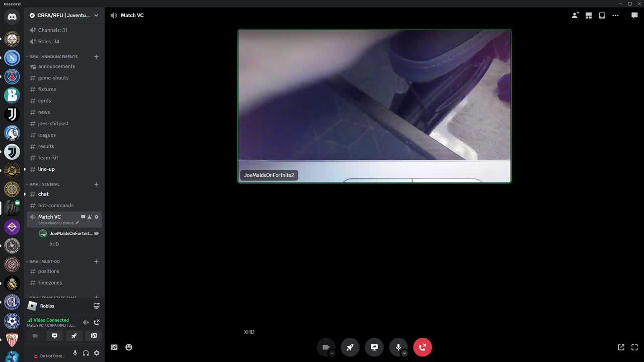Image resolution: width=644 pixels, height=362 pixels.
Task: Open the inbox in the top bar
Action: [602, 15]
